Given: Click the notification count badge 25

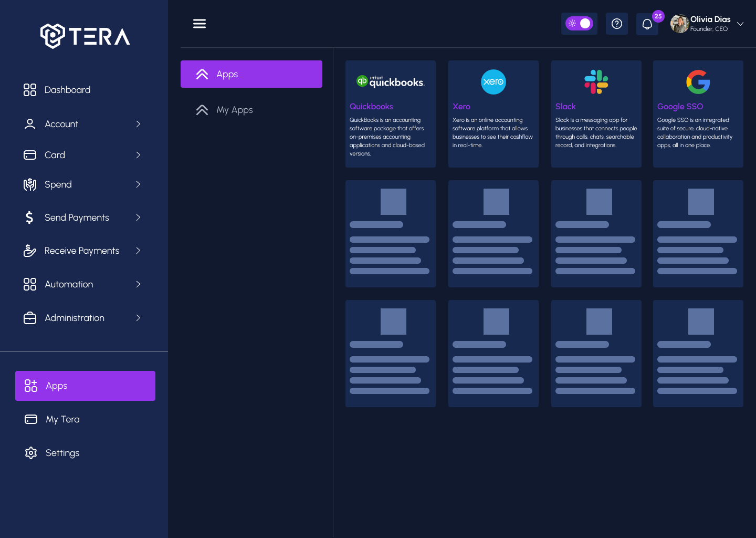Looking at the screenshot, I should point(658,16).
